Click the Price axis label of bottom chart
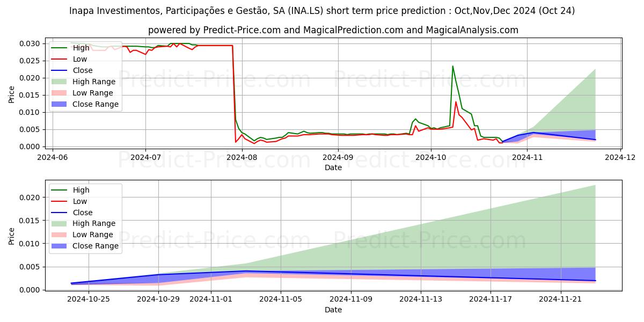644x322 pixels. (11, 236)
